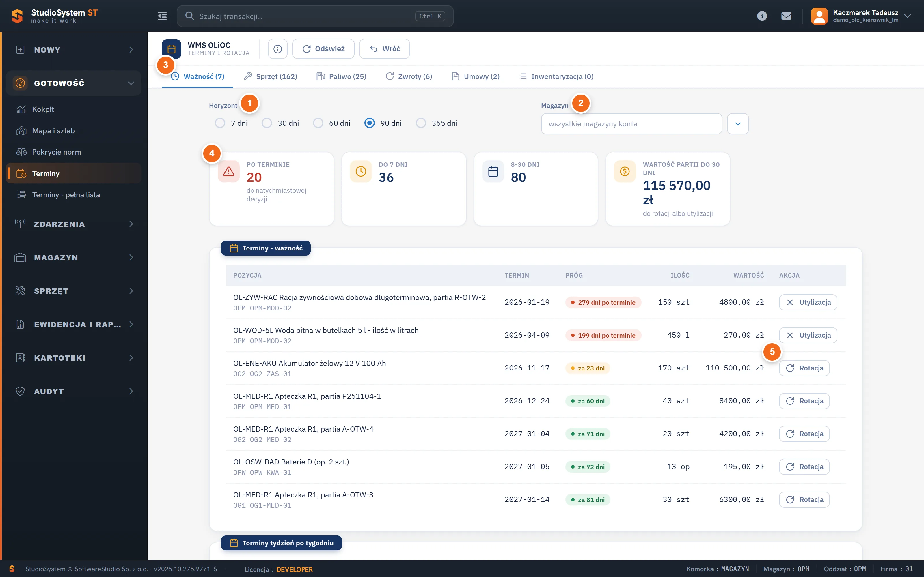Click the StudioSystem logo icon
Viewport: 924px width, 577px height.
coord(17,16)
